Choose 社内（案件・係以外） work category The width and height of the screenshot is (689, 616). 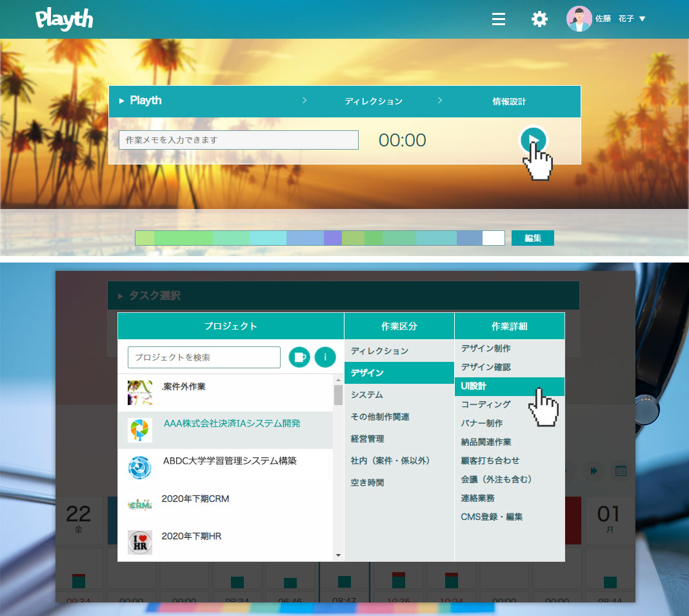[399, 461]
